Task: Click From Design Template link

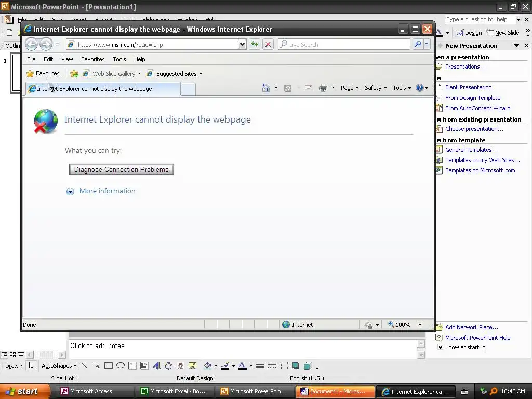Action: click(473, 98)
